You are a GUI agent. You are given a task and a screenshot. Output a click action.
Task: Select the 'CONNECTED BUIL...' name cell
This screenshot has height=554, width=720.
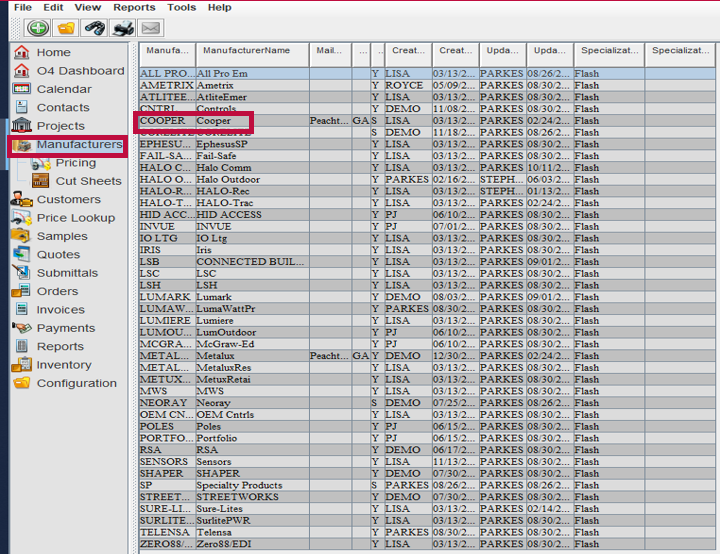253,262
